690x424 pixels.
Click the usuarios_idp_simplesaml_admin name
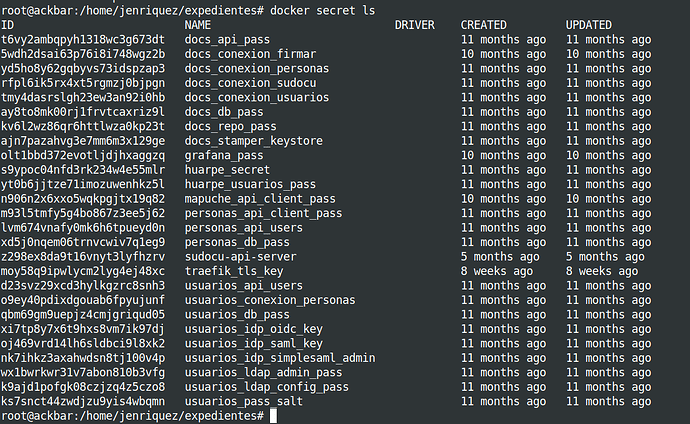280,358
